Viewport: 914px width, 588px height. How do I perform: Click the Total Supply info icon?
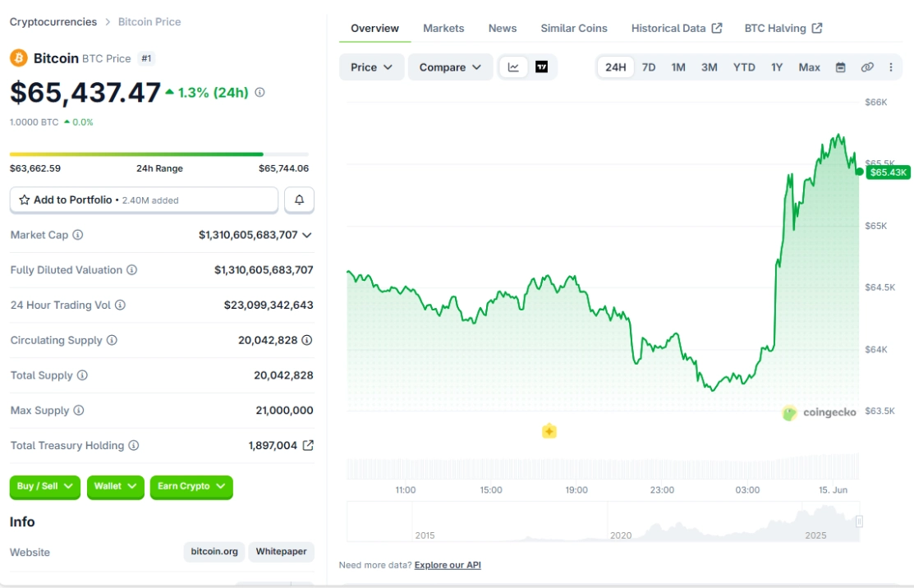click(82, 375)
